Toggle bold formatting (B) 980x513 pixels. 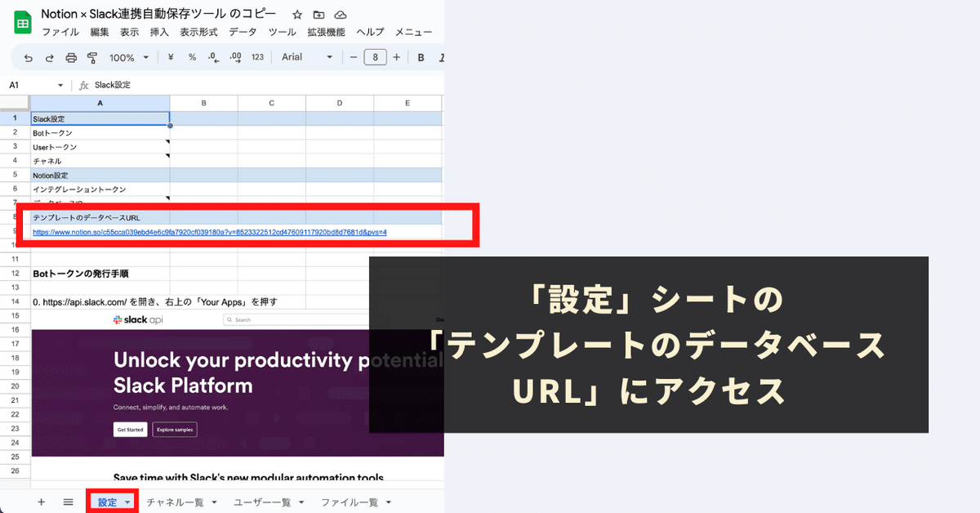point(421,57)
